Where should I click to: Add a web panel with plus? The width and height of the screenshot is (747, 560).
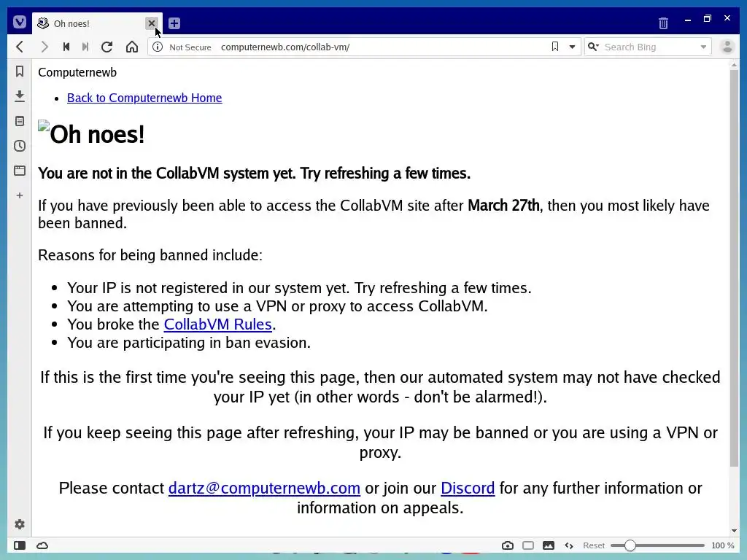tap(20, 195)
